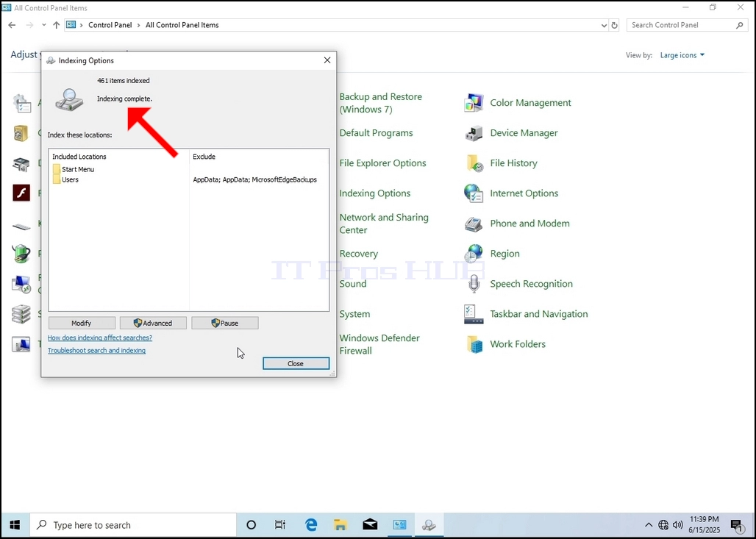The width and height of the screenshot is (756, 539).
Task: Refresh the Control Panel address bar
Action: [x=614, y=26]
